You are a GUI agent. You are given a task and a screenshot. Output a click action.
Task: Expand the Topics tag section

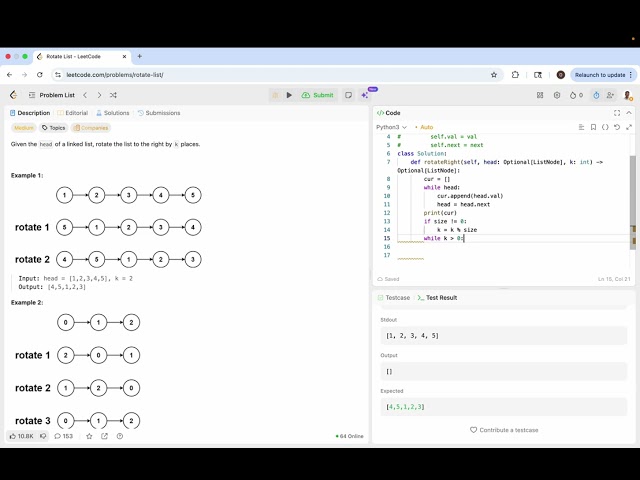[54, 128]
